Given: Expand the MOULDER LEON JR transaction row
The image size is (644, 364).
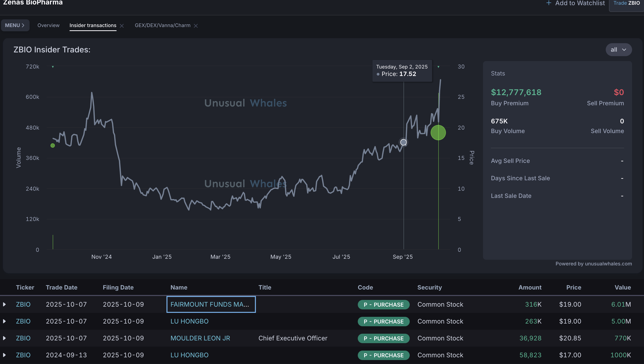Looking at the screenshot, I should tap(4, 338).
